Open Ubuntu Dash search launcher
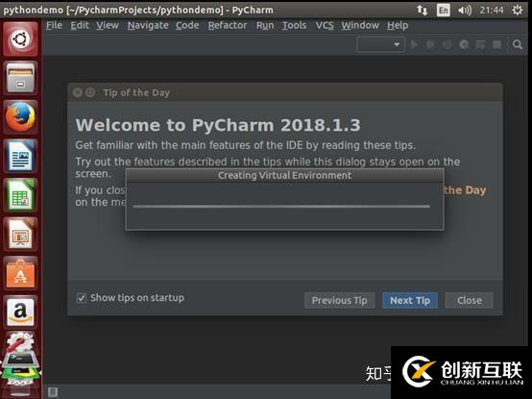Viewport: 532px width, 399px height. click(20, 39)
